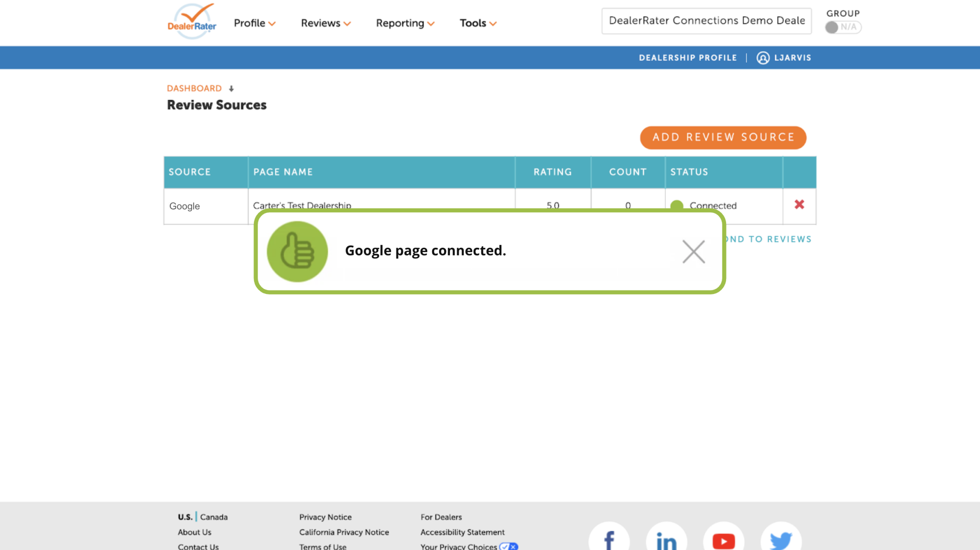Image resolution: width=980 pixels, height=550 pixels.
Task: Open the For Dealers link
Action: (441, 517)
